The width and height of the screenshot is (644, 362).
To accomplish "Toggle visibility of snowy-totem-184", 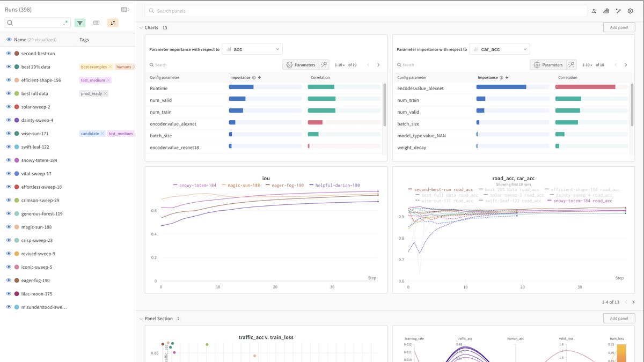I will pyautogui.click(x=9, y=160).
